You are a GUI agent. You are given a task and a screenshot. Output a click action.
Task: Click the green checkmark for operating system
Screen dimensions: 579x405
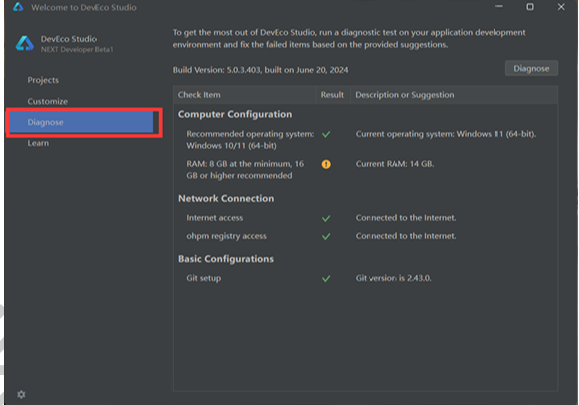coord(326,134)
